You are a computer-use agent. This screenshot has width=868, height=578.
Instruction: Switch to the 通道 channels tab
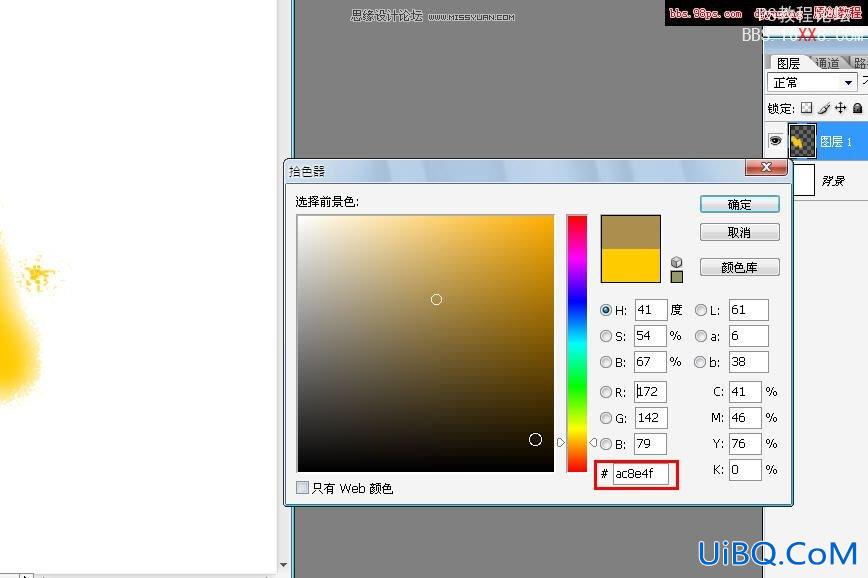coord(827,63)
